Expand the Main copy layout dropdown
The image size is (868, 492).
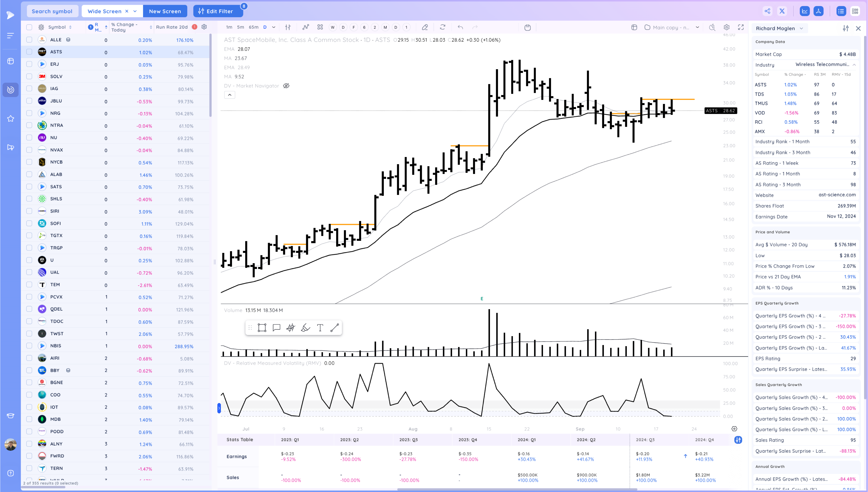(697, 27)
